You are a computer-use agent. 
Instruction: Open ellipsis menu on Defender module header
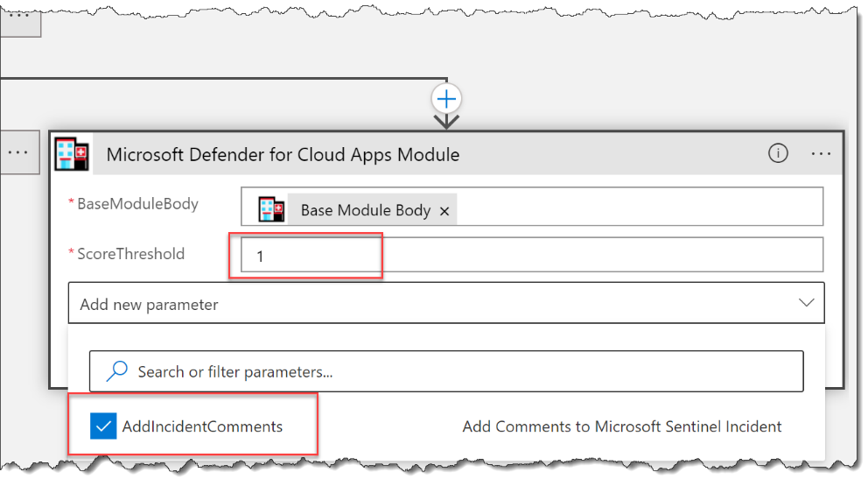coord(821,153)
